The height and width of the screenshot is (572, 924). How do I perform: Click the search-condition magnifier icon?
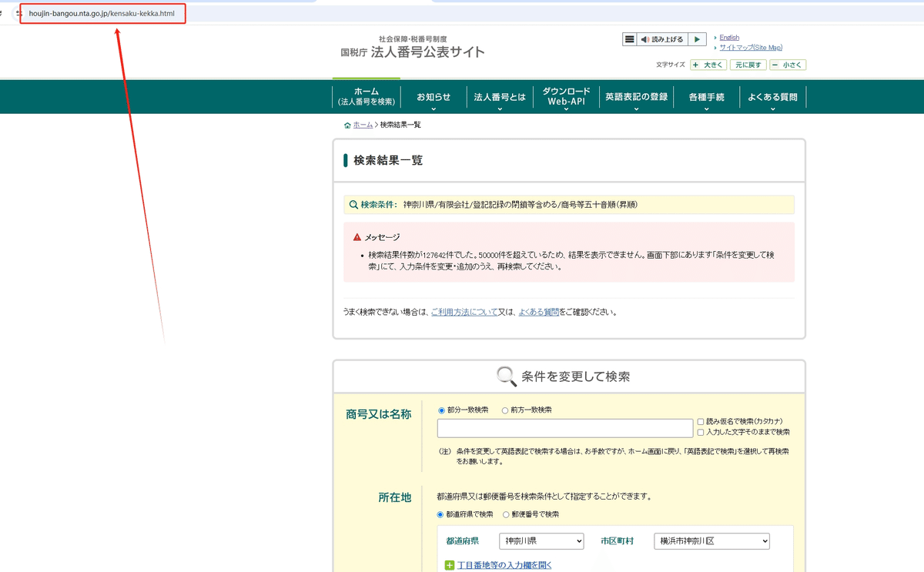click(x=353, y=205)
